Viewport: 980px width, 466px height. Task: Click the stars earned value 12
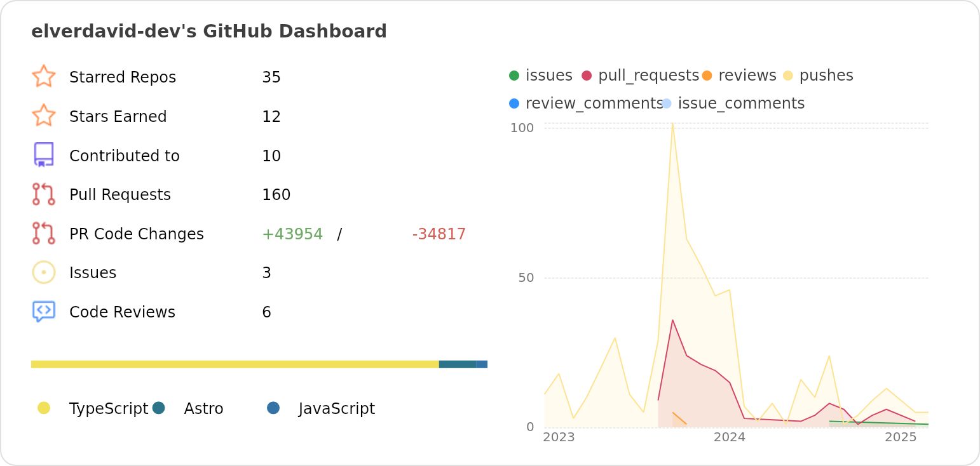coord(271,117)
